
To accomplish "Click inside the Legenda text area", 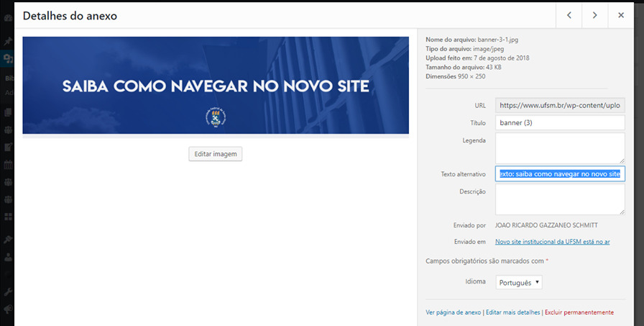I will pyautogui.click(x=560, y=148).
